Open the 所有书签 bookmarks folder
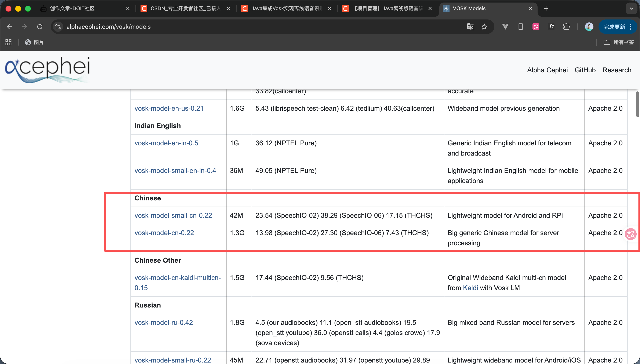This screenshot has width=640, height=364. [x=619, y=42]
